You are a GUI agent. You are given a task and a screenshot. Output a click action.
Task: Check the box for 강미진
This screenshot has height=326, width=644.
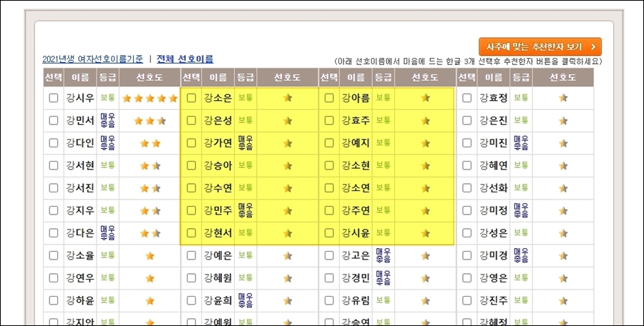(467, 143)
